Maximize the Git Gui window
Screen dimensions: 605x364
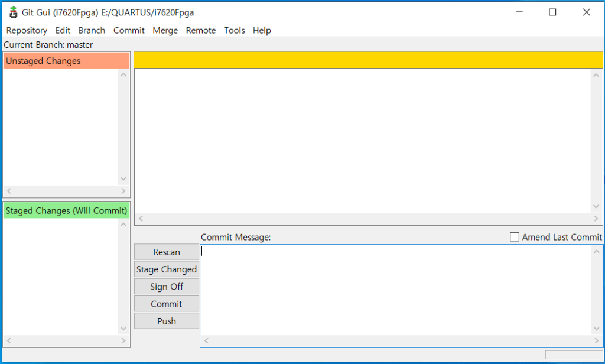[x=552, y=12]
